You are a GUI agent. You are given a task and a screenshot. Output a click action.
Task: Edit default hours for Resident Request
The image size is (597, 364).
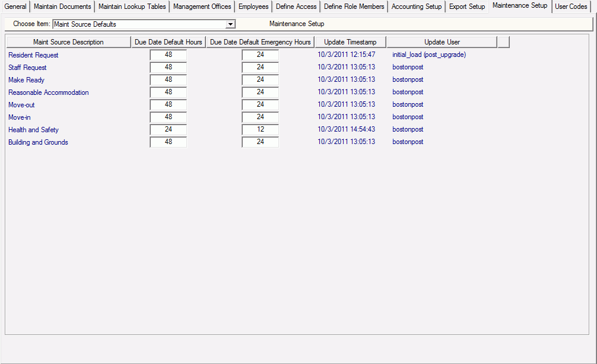[169, 55]
